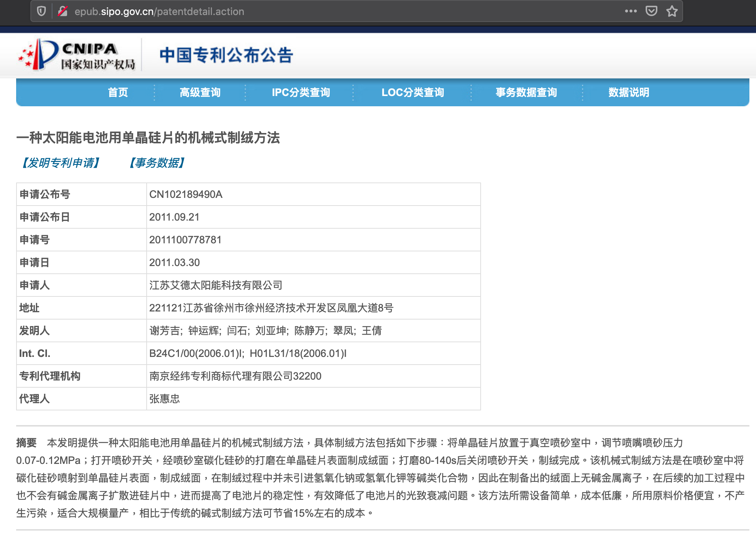Go to 高级查询 menu item
The height and width of the screenshot is (535, 756).
click(200, 92)
